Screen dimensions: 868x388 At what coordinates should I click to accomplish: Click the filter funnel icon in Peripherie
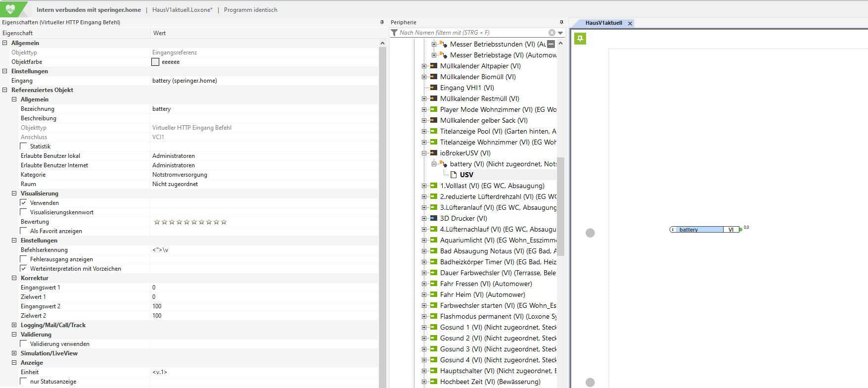(x=394, y=33)
